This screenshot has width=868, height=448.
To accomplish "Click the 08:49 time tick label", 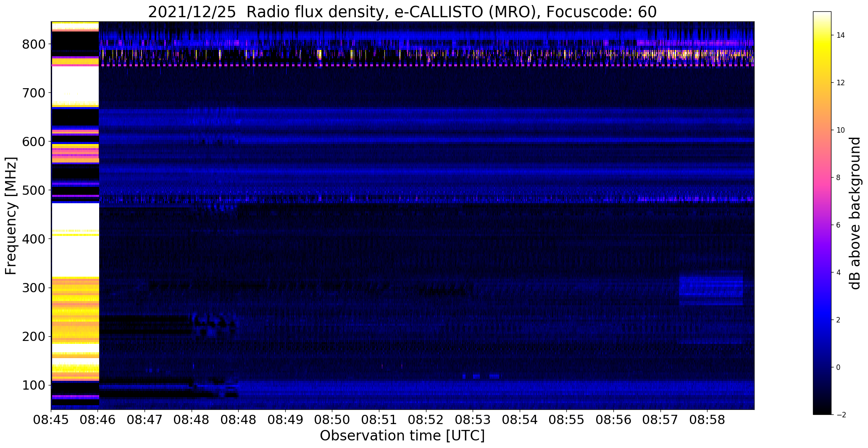I will click(x=286, y=420).
